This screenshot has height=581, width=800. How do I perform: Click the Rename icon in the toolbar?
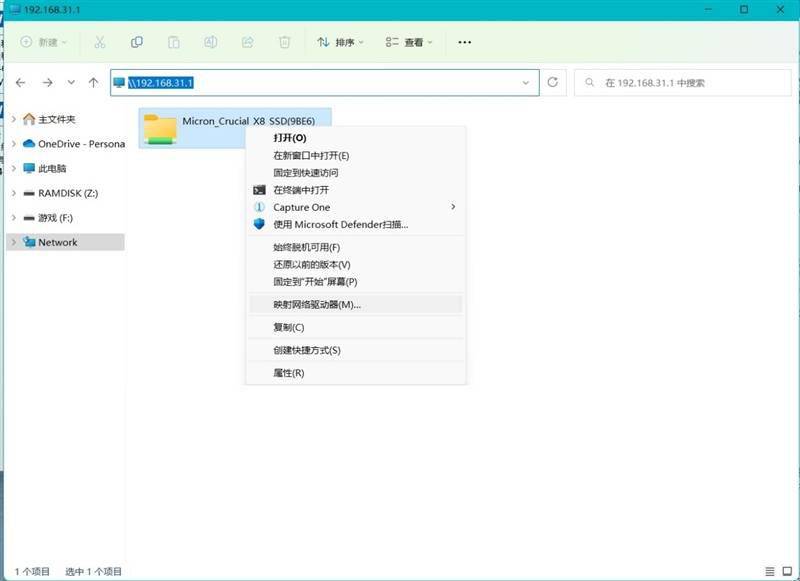pyautogui.click(x=210, y=42)
